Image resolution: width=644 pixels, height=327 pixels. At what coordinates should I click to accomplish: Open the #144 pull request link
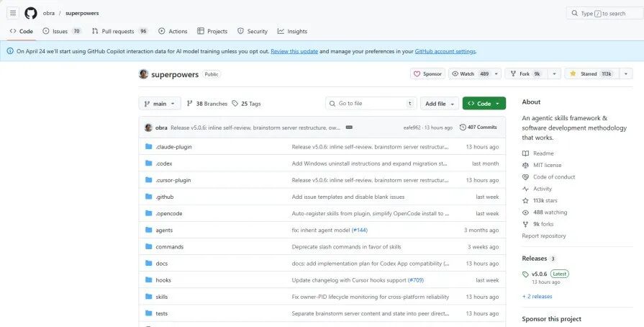[360, 230]
